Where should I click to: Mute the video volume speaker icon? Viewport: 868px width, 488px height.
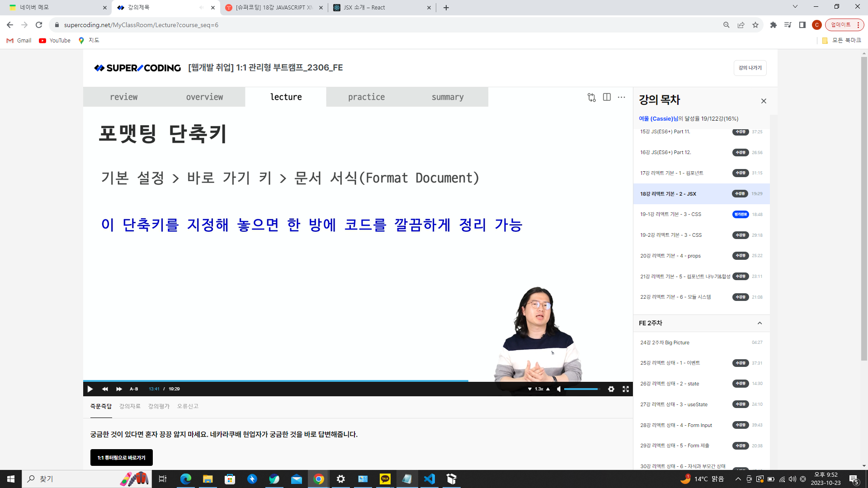pyautogui.click(x=559, y=389)
